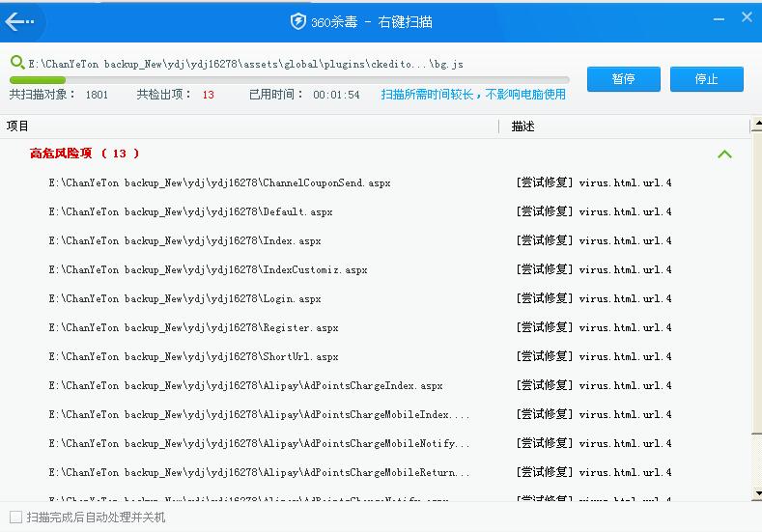762x532 pixels.
Task: Open link 扫描所需时间较长，不影响电脑使用
Action: tap(473, 95)
